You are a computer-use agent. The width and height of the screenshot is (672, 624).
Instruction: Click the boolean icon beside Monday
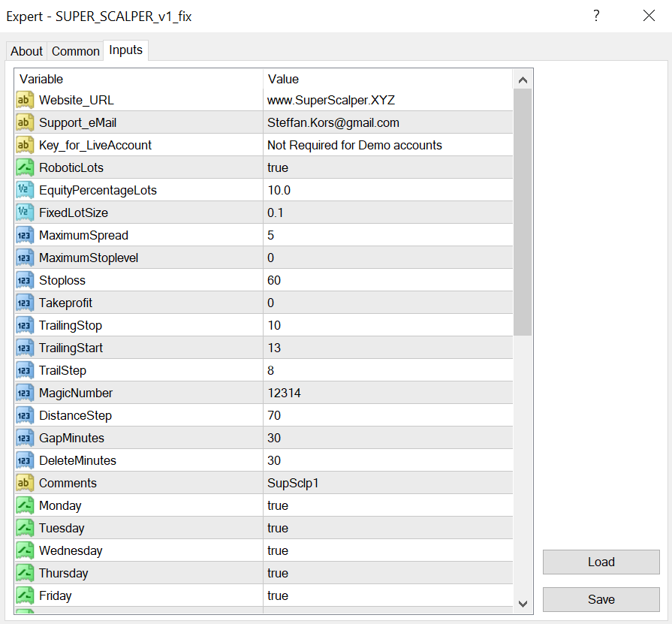coord(25,505)
